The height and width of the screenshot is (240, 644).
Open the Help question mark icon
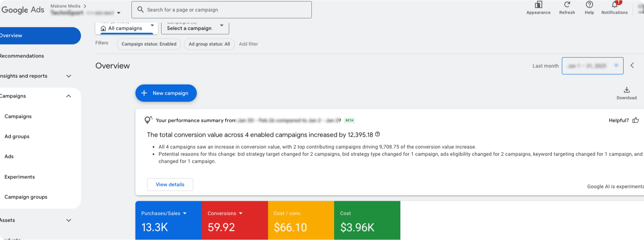[x=589, y=5]
